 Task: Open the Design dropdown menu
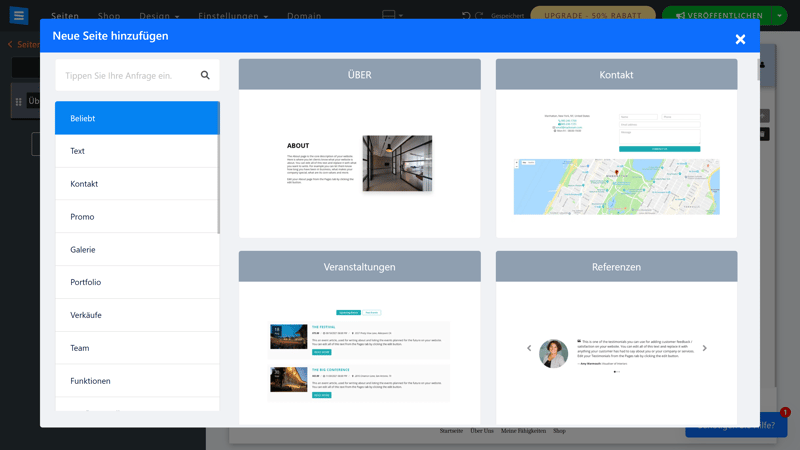coord(159,16)
